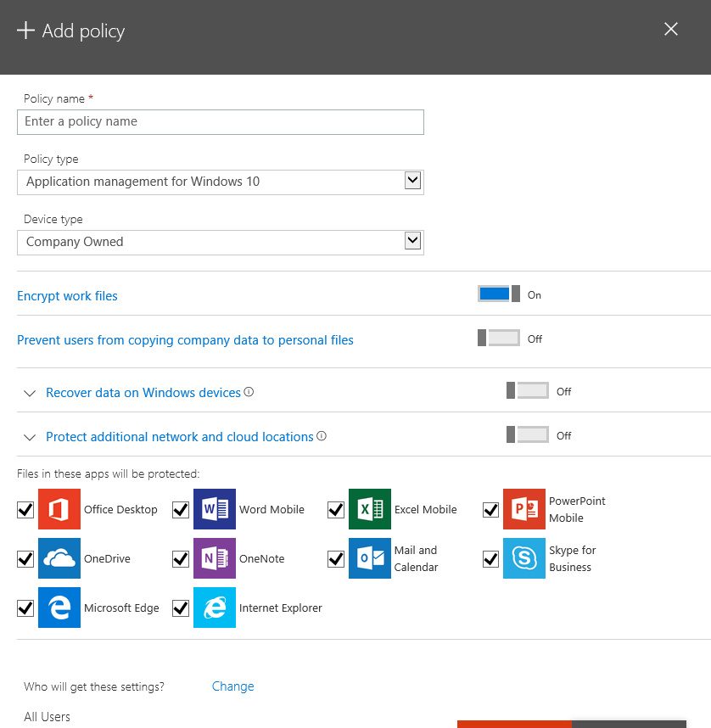Open Prevent users from copying company data link
Viewport: 711px width, 728px height.
[x=185, y=340]
